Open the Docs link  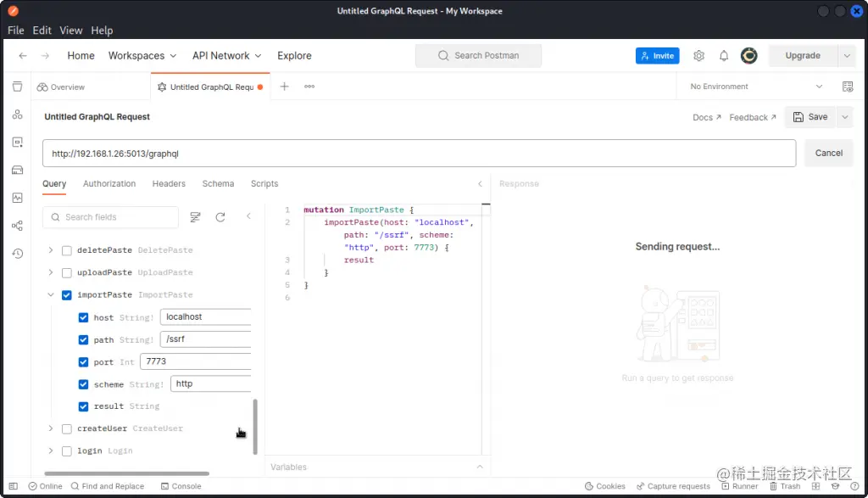pos(707,117)
